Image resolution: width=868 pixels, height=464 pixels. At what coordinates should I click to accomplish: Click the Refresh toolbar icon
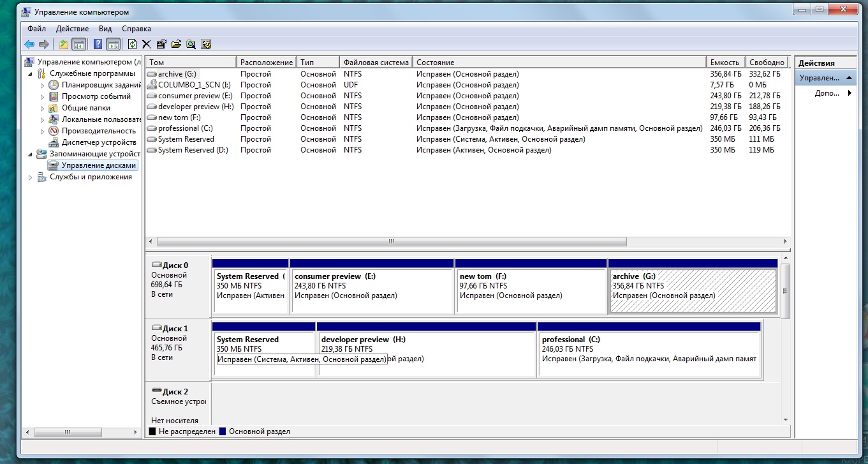tap(132, 44)
